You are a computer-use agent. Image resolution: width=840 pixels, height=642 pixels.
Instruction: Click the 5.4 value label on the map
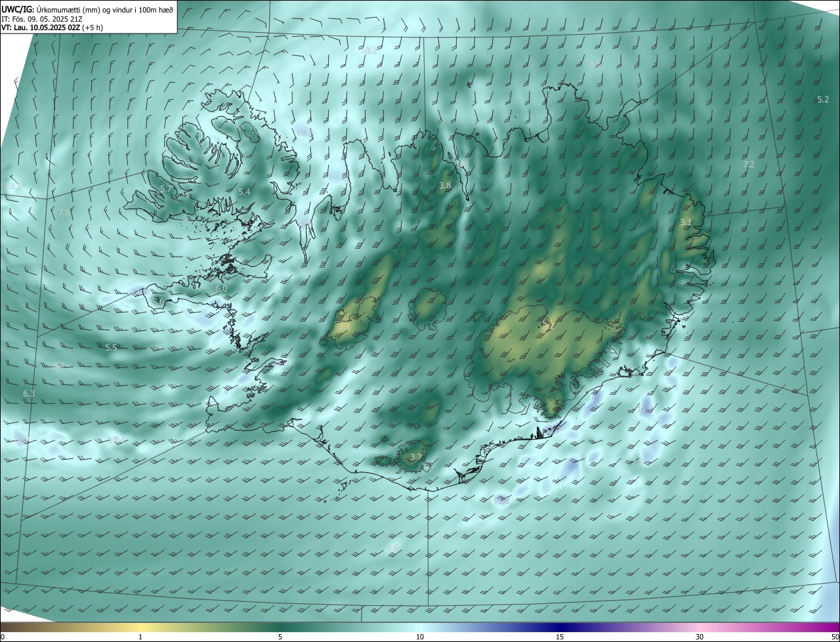244,192
